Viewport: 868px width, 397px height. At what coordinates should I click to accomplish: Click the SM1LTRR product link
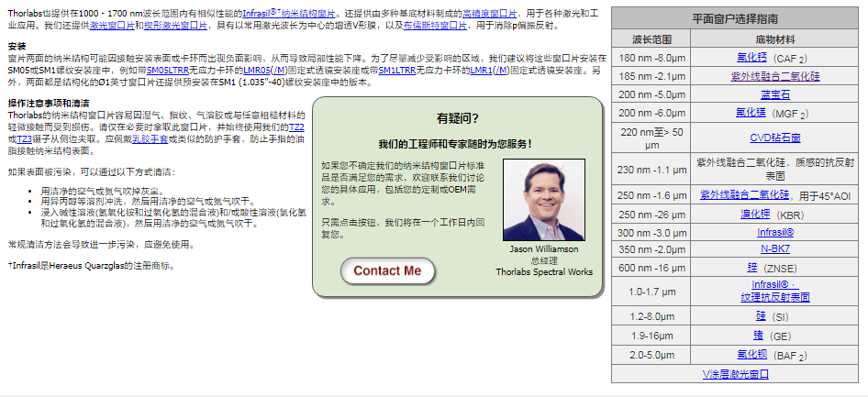[x=396, y=70]
